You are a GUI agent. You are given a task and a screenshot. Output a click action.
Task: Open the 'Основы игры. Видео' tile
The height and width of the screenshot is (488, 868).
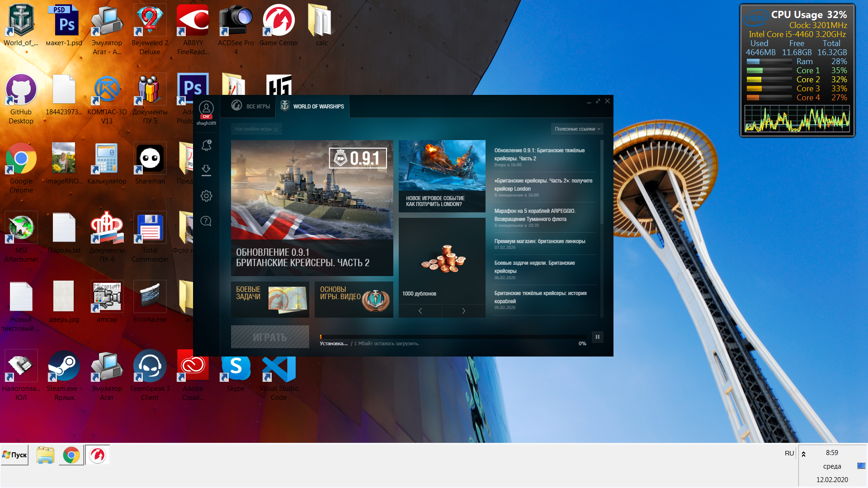pos(354,299)
